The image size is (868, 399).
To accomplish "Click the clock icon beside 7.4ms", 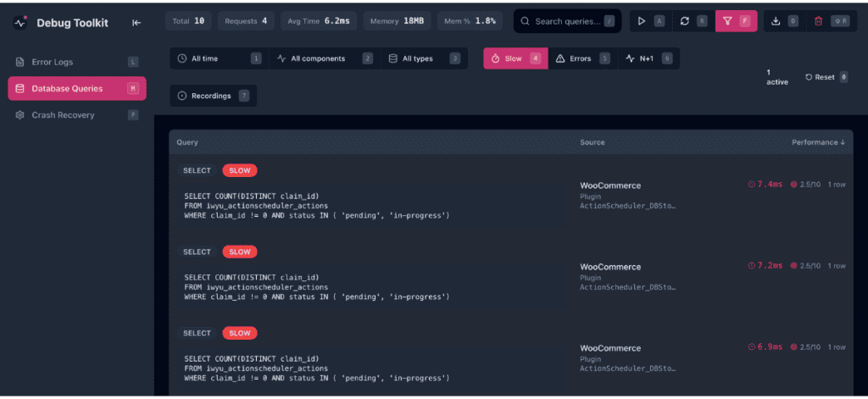I will tap(752, 185).
